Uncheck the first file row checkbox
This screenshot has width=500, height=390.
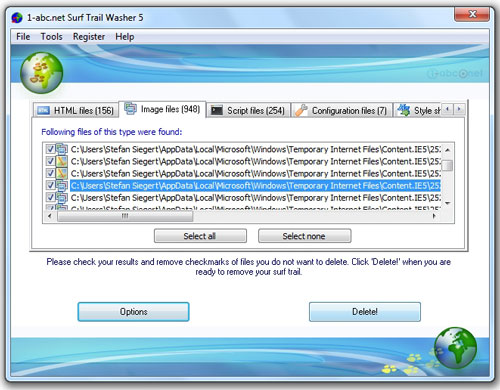click(50, 149)
